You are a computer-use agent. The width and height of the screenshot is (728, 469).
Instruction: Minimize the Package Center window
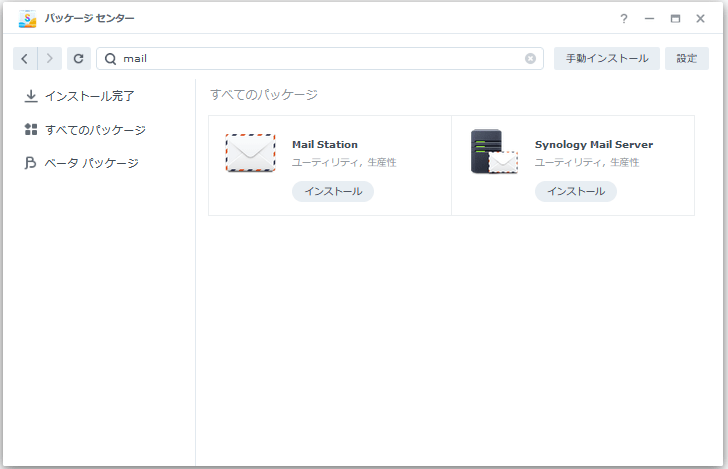(650, 19)
